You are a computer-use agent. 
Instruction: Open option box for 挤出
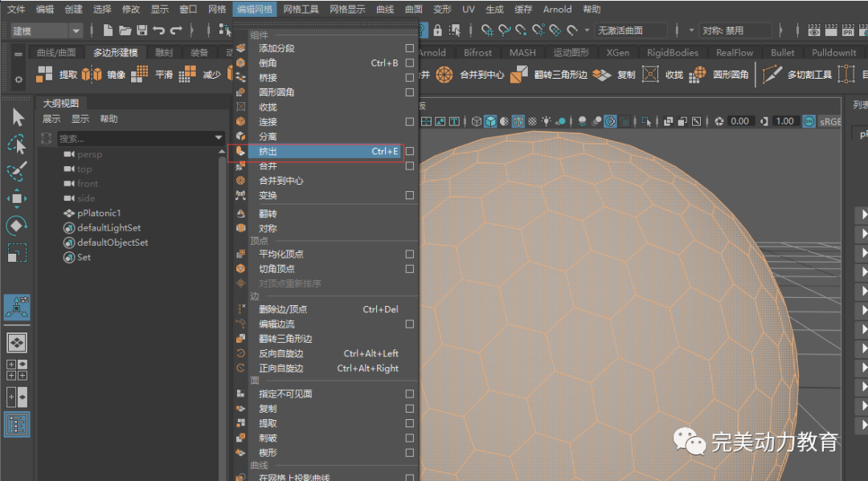coord(410,151)
